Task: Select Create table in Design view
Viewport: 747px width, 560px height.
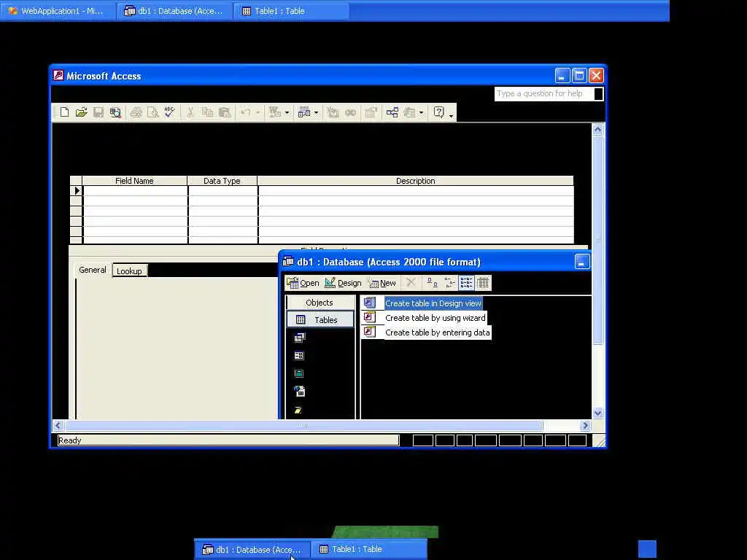Action: click(x=433, y=303)
